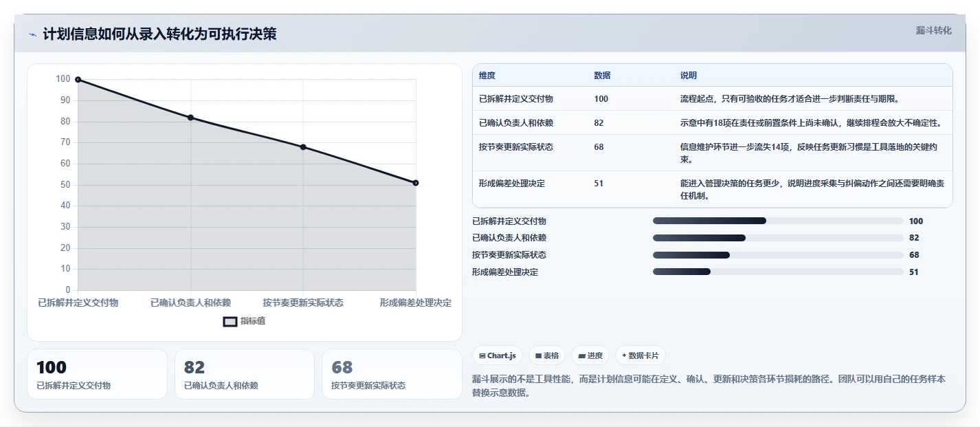Click the 数据卡片 chip
Screen dimensions: 980x427
pos(640,355)
